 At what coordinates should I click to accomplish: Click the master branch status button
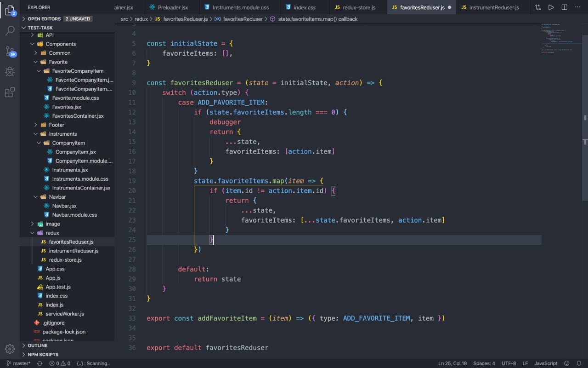(x=18, y=363)
